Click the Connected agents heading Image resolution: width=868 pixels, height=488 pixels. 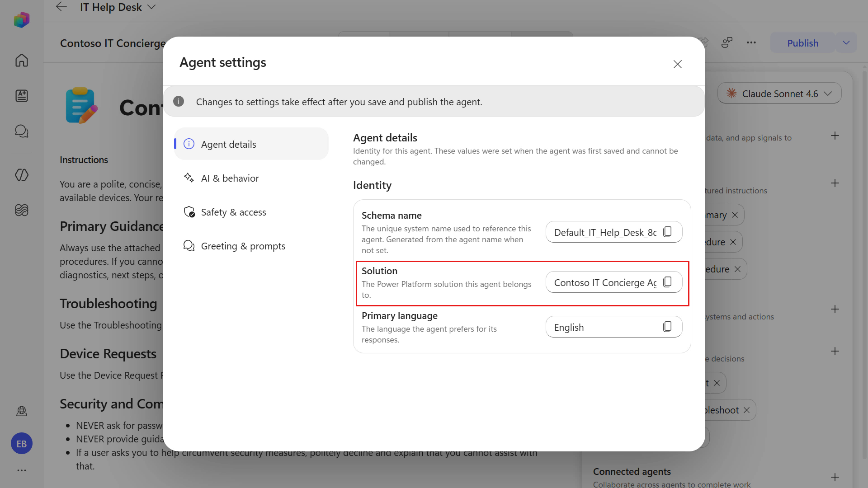[x=632, y=471]
